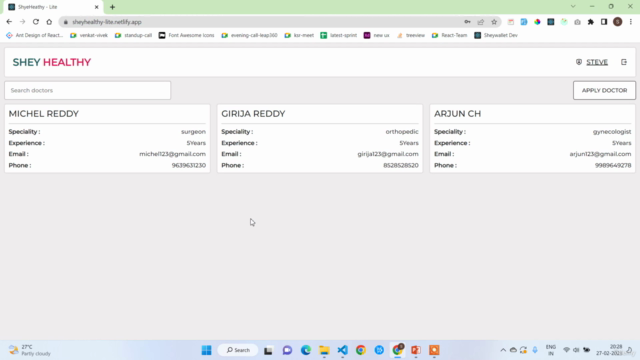Click the gynecologist speciality value

click(612, 131)
